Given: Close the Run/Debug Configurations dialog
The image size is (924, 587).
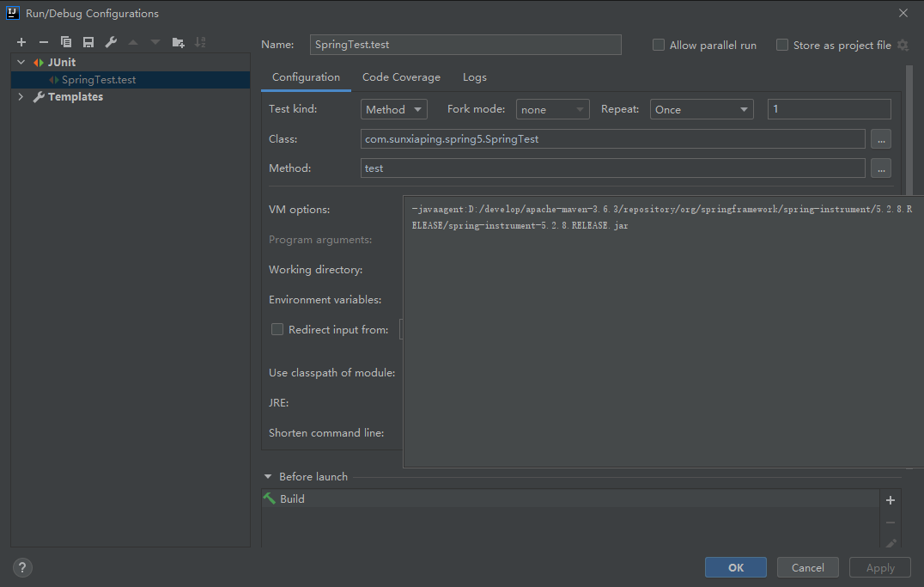Looking at the screenshot, I should tap(903, 13).
